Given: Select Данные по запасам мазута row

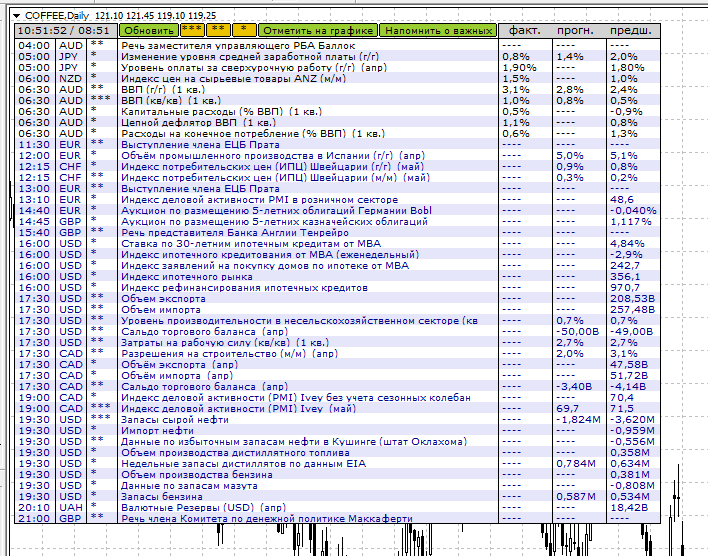Looking at the screenshot, I should click(337, 486).
